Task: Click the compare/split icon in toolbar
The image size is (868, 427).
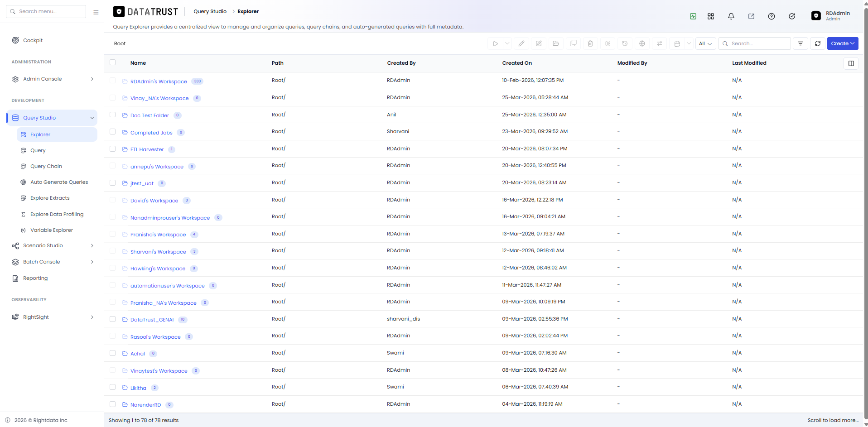Action: coord(608,43)
